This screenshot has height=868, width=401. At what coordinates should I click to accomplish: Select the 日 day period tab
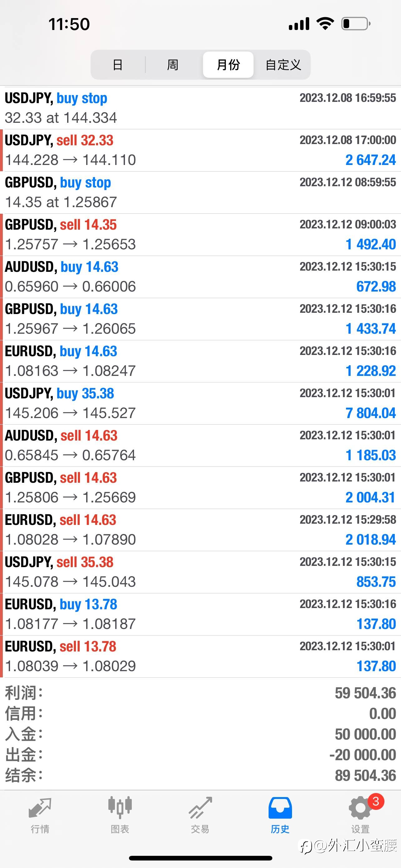click(x=118, y=65)
